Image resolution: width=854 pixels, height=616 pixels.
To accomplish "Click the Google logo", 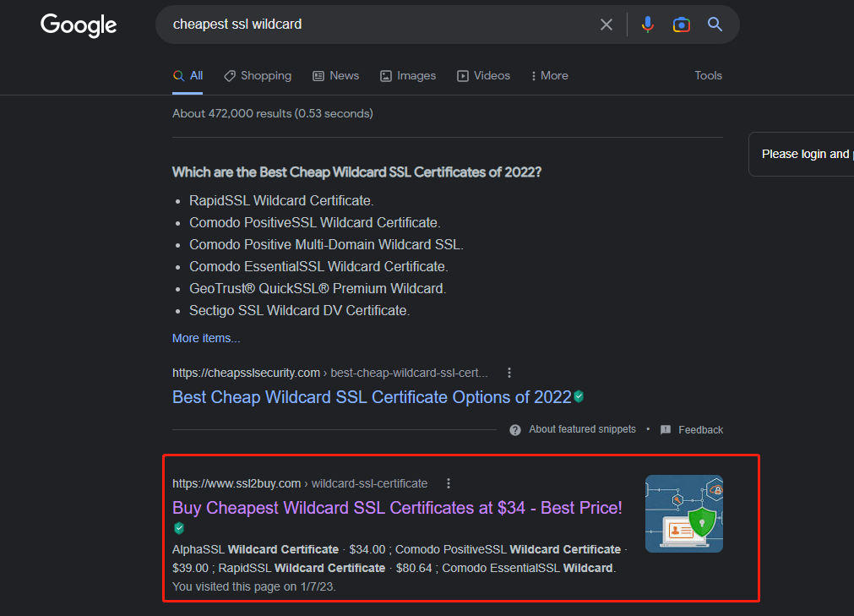I will [x=79, y=25].
